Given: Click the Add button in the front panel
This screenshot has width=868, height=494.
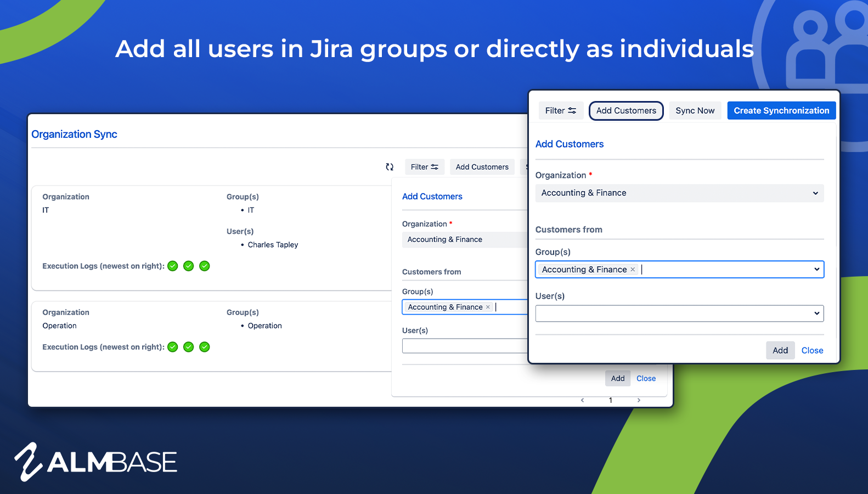Looking at the screenshot, I should [x=780, y=350].
